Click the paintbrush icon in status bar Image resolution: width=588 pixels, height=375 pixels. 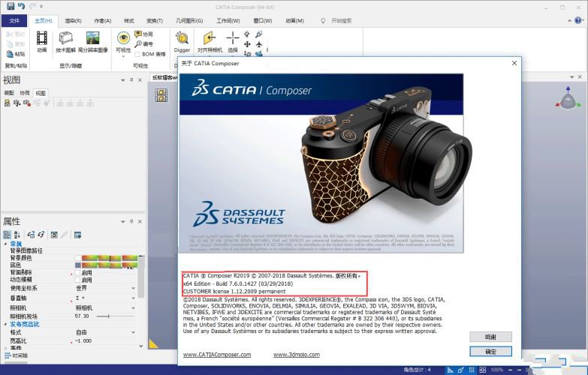(x=461, y=370)
